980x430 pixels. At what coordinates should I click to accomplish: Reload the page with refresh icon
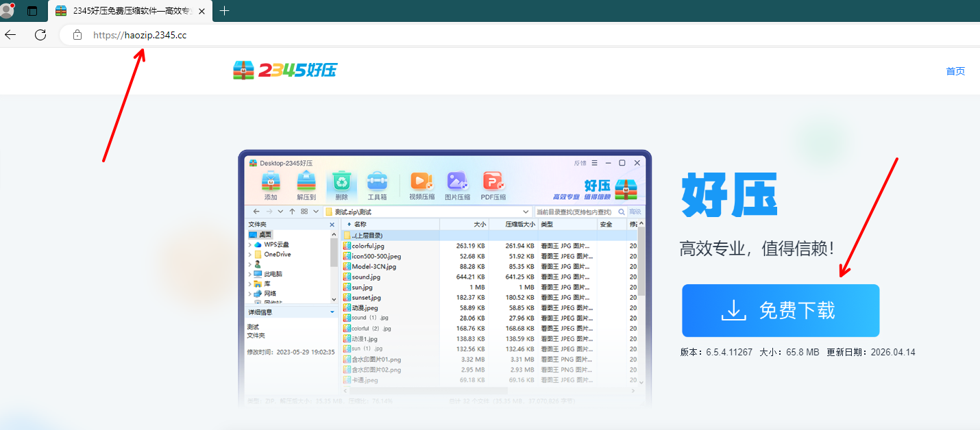pos(40,34)
